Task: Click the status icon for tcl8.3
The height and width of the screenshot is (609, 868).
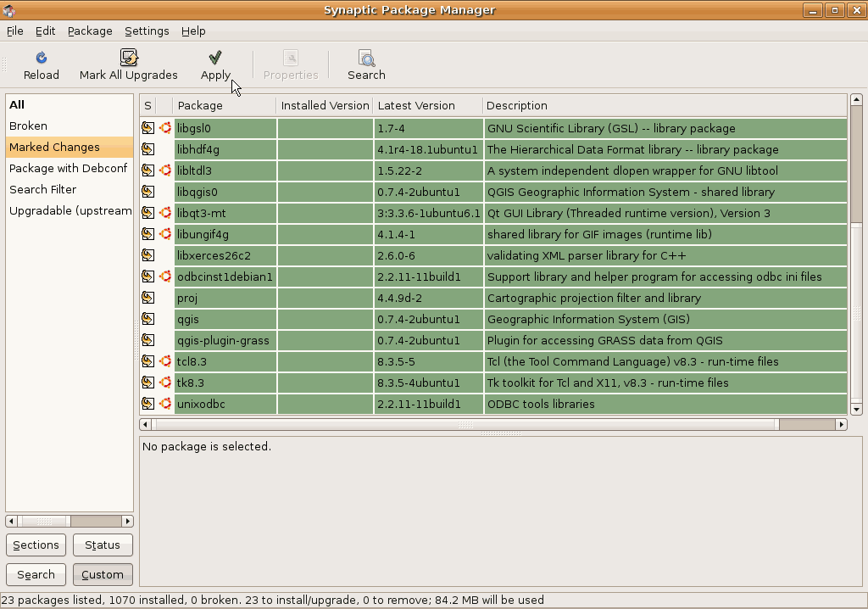Action: pyautogui.click(x=147, y=361)
